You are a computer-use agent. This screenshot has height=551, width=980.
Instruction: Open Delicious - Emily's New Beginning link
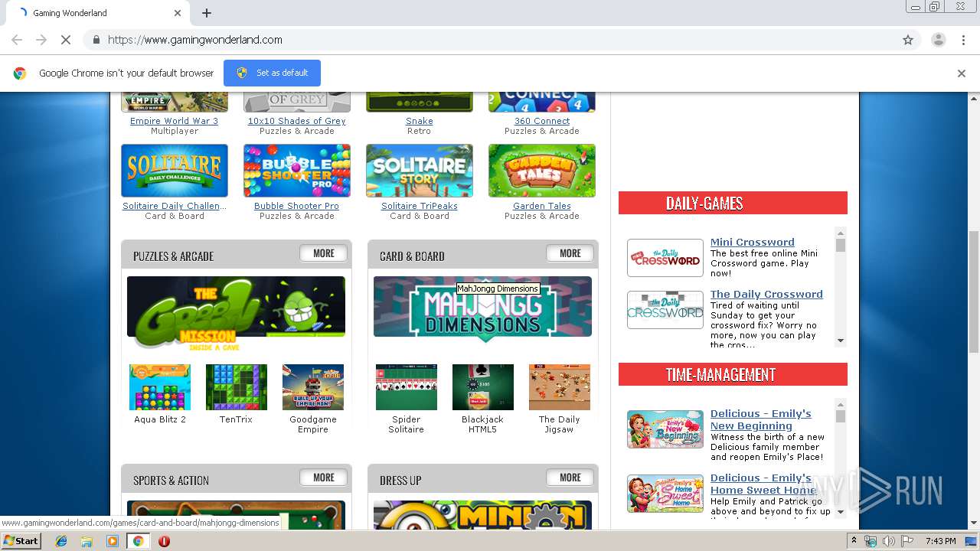tap(761, 419)
